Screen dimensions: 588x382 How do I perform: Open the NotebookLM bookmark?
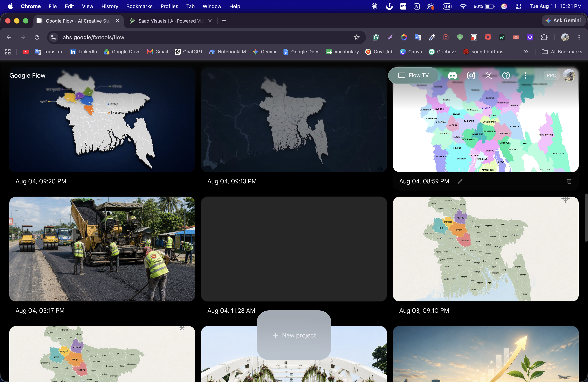point(227,52)
